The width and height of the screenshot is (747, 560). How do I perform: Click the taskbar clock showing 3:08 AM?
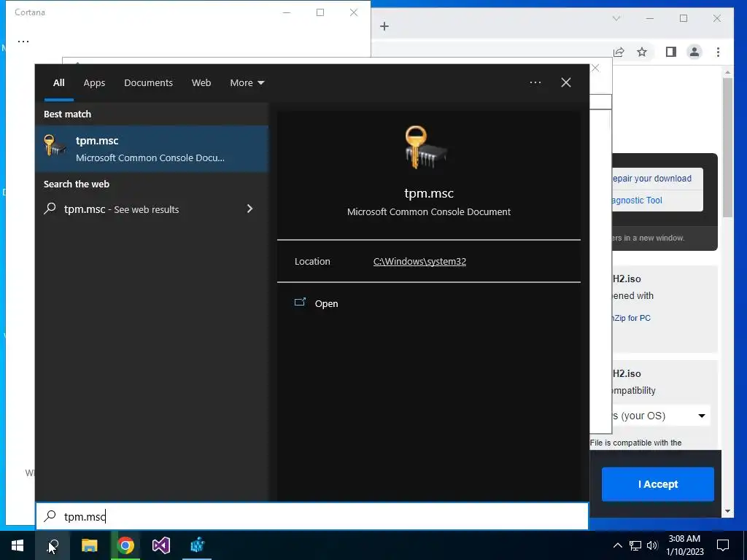(684, 545)
